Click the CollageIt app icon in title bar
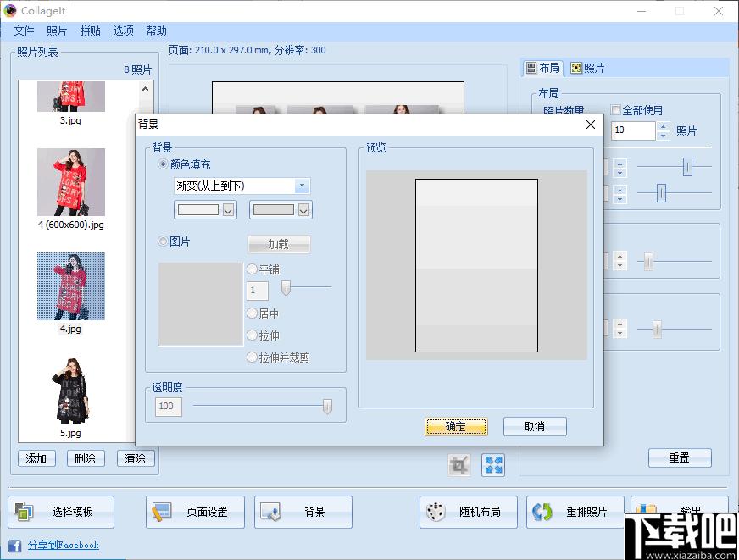The image size is (739, 560). coord(10,10)
